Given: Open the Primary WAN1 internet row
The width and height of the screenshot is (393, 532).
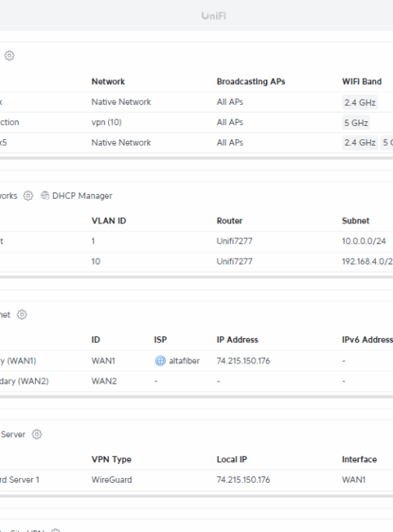Looking at the screenshot, I should click(196, 361).
